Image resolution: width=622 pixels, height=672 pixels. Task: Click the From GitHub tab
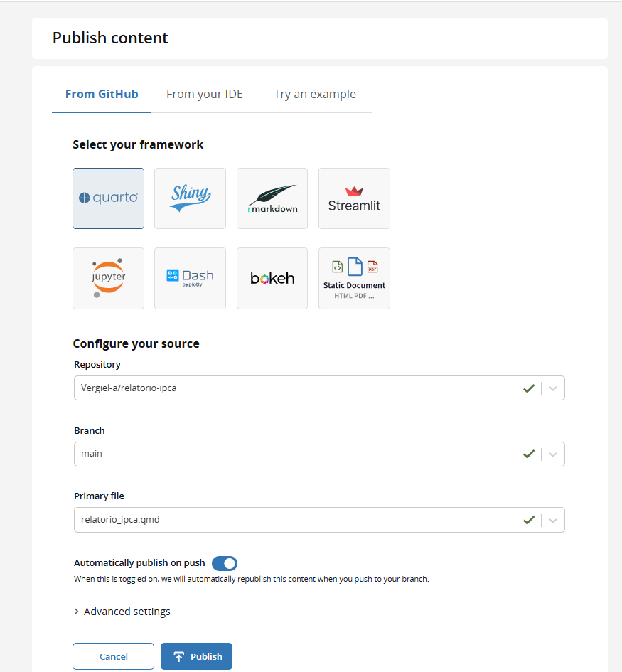tap(102, 94)
